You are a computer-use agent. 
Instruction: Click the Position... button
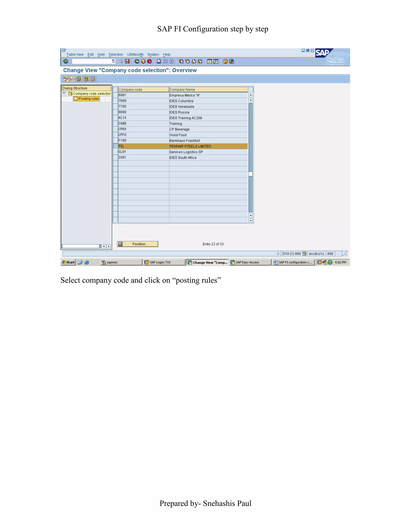pyautogui.click(x=137, y=244)
